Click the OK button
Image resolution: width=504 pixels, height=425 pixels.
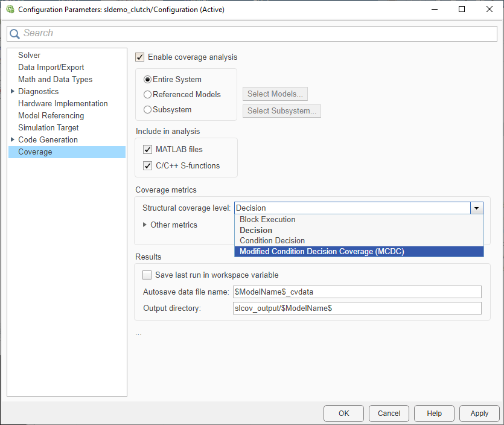(343, 414)
